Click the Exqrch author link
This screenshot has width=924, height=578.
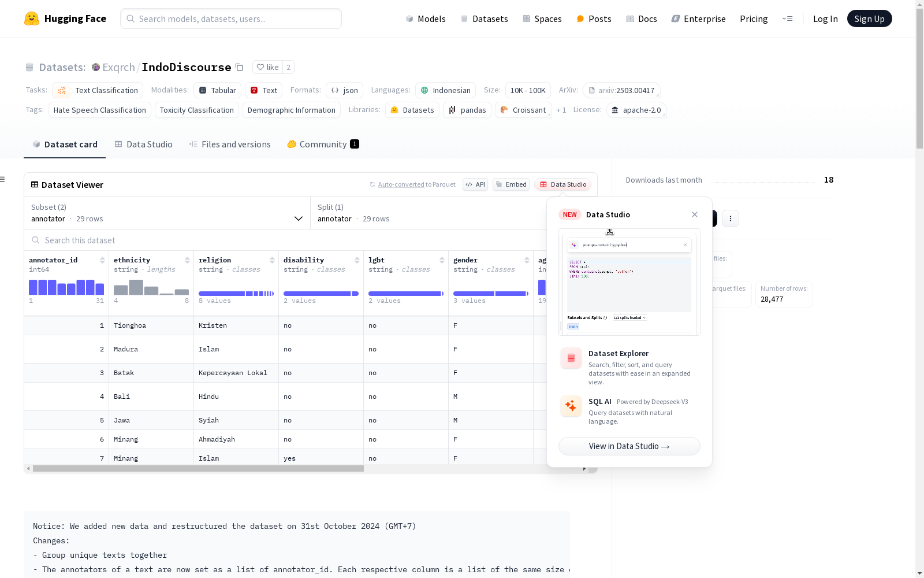click(118, 67)
